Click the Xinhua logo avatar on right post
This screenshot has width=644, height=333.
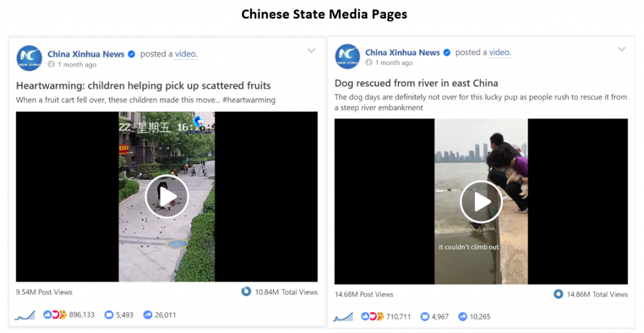point(347,57)
